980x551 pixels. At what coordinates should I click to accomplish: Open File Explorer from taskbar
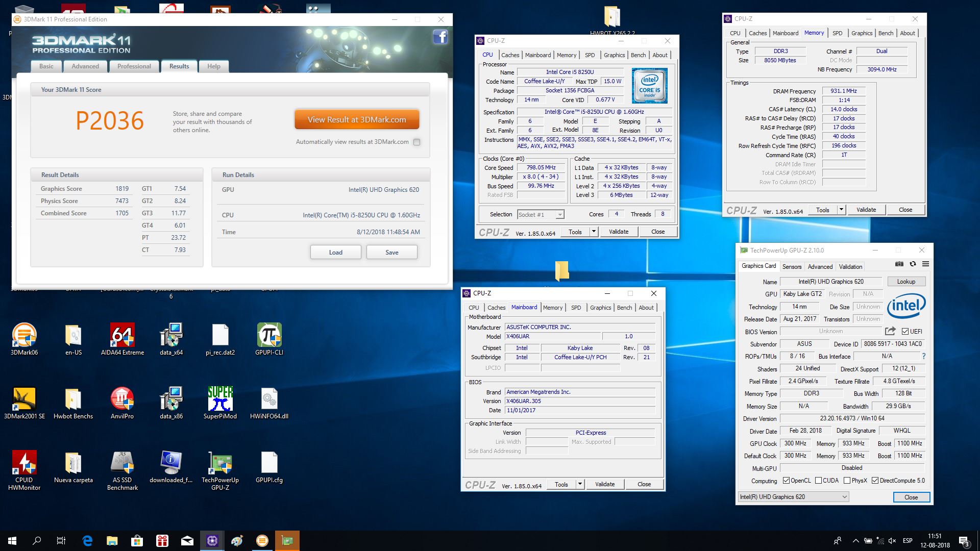(x=112, y=541)
